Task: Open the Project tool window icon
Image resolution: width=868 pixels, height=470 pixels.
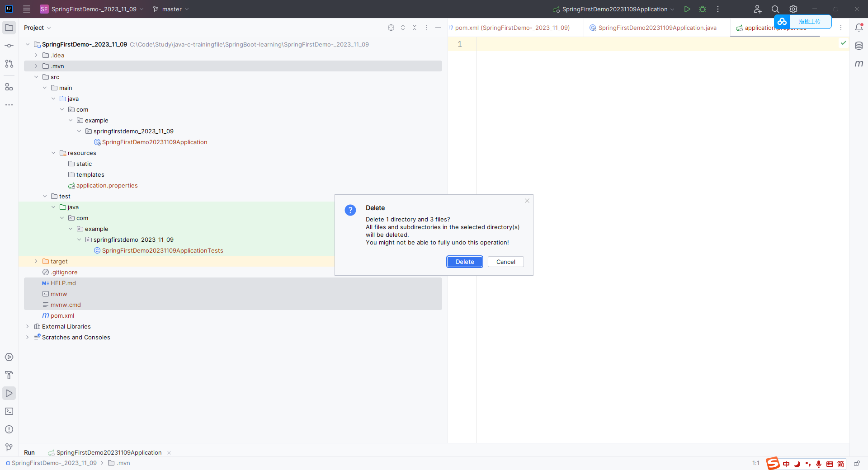Action: pyautogui.click(x=9, y=28)
